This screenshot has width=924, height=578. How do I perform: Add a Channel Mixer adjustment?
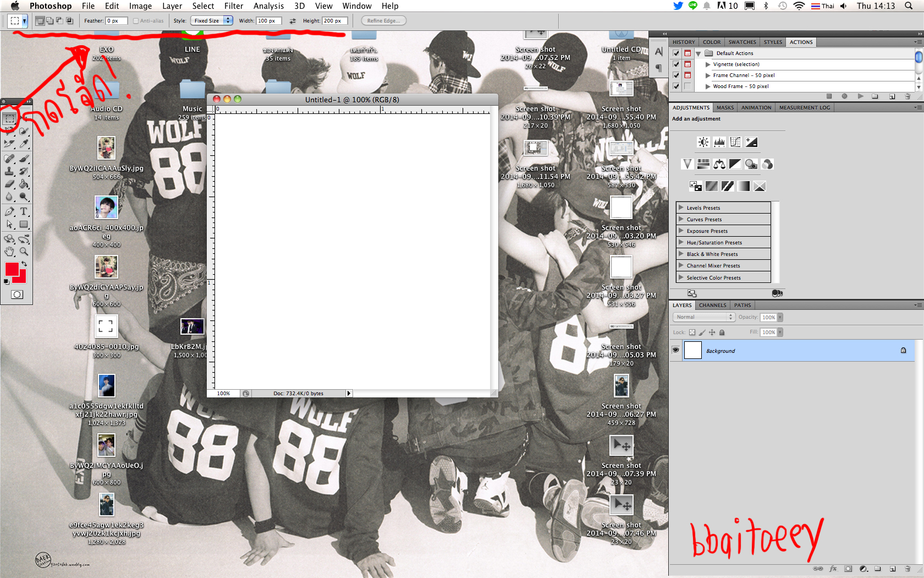point(767,164)
